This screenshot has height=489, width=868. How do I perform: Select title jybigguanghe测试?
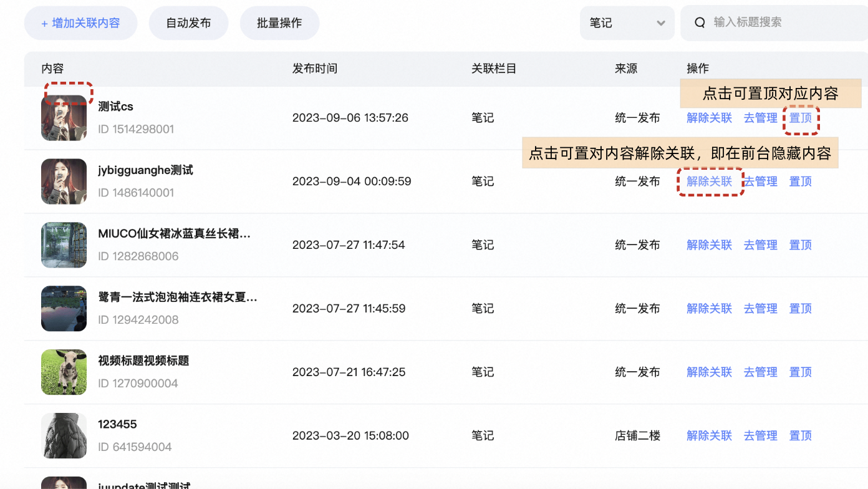point(145,170)
